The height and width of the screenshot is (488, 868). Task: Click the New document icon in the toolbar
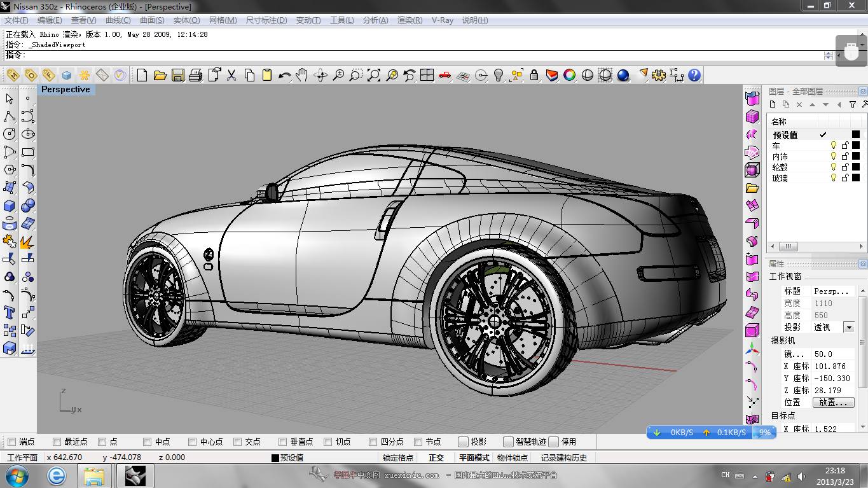click(142, 75)
